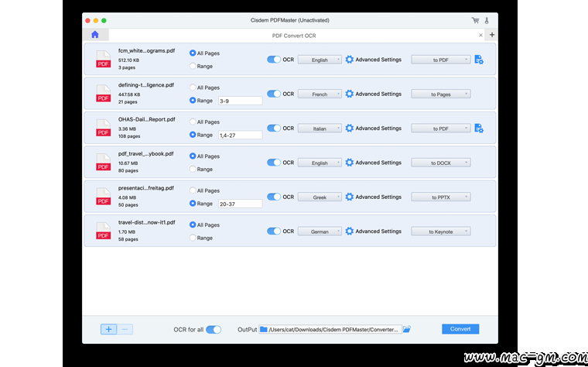
Task: Open English language dropdown for fcm_white...ograms.pdf
Action: pyautogui.click(x=320, y=60)
